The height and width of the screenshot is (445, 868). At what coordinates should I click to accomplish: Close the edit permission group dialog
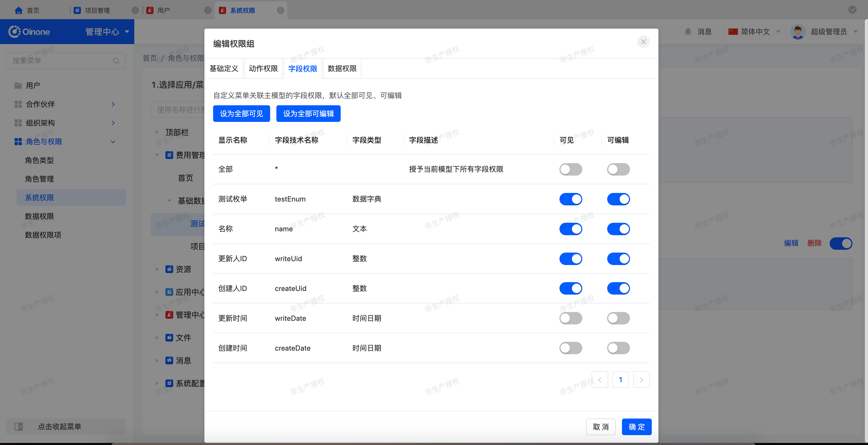point(643,42)
